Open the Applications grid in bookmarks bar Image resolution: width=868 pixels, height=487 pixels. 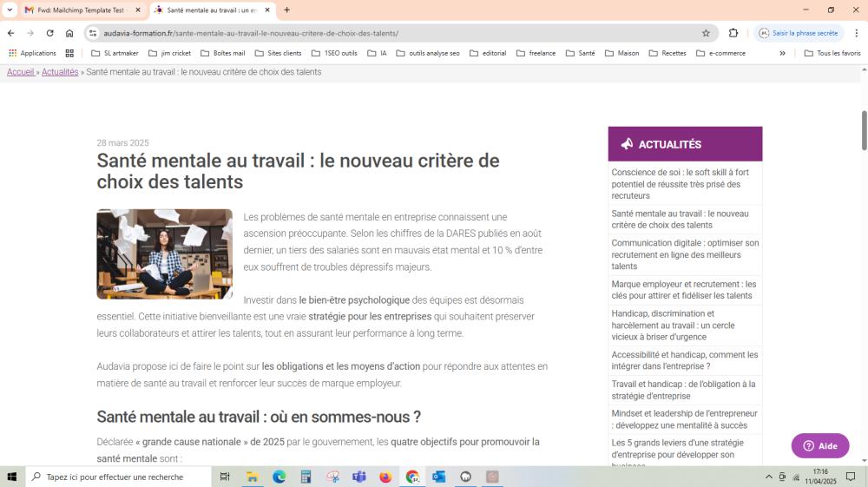pyautogui.click(x=32, y=53)
